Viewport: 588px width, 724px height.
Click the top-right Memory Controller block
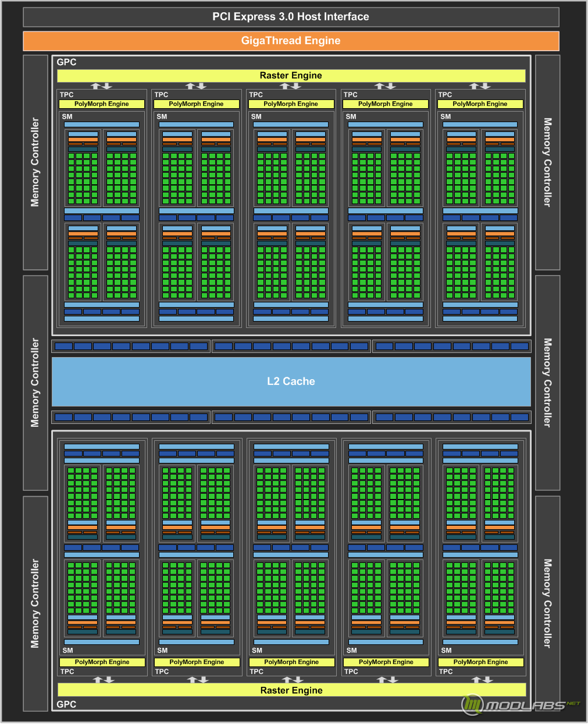point(547,162)
